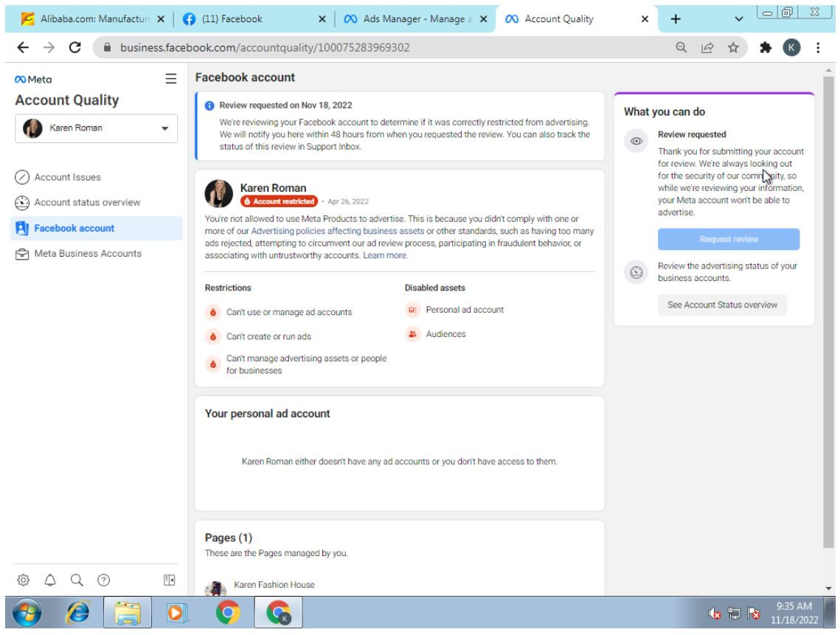The height and width of the screenshot is (635, 840).
Task: Click the browser back arrow
Action: point(23,48)
